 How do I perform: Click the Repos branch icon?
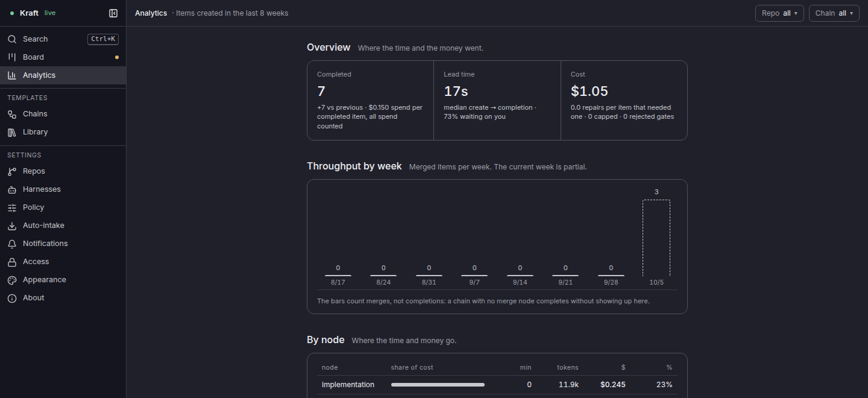pos(11,171)
